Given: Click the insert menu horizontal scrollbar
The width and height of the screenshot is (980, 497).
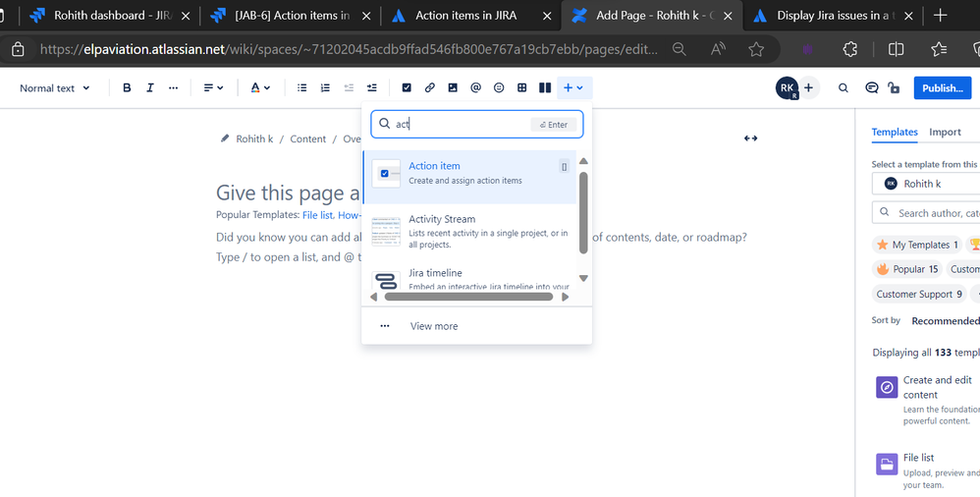Looking at the screenshot, I should point(468,297).
